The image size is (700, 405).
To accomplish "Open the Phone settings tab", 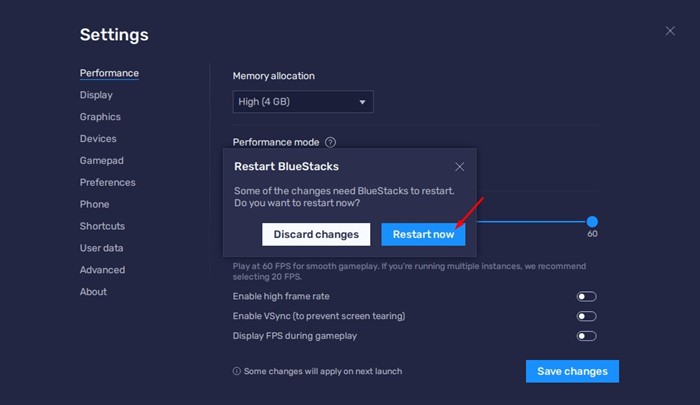I will point(94,204).
